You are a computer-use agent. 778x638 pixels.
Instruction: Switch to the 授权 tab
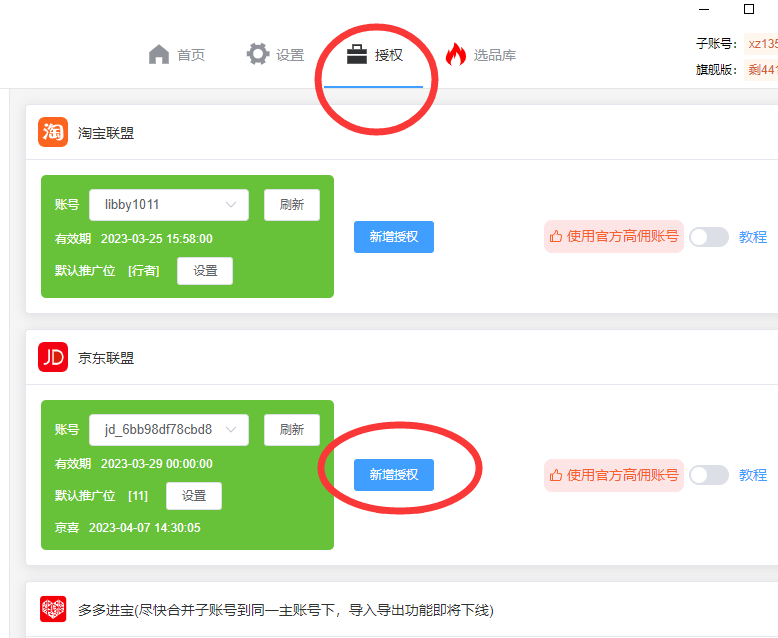click(375, 55)
